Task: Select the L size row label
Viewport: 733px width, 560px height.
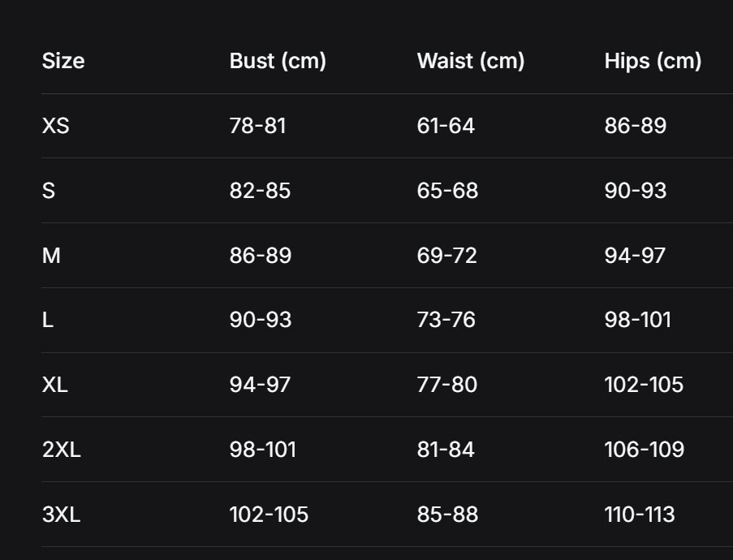Action: point(48,320)
